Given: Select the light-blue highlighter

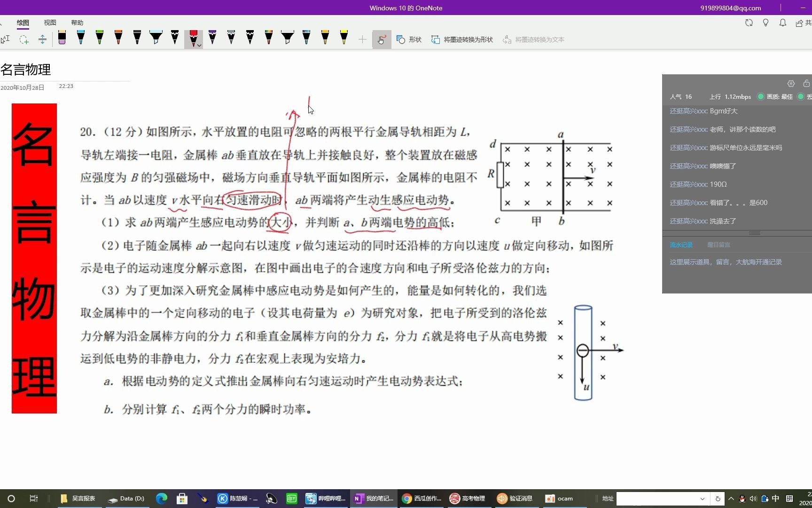Looking at the screenshot, I should 156,38.
